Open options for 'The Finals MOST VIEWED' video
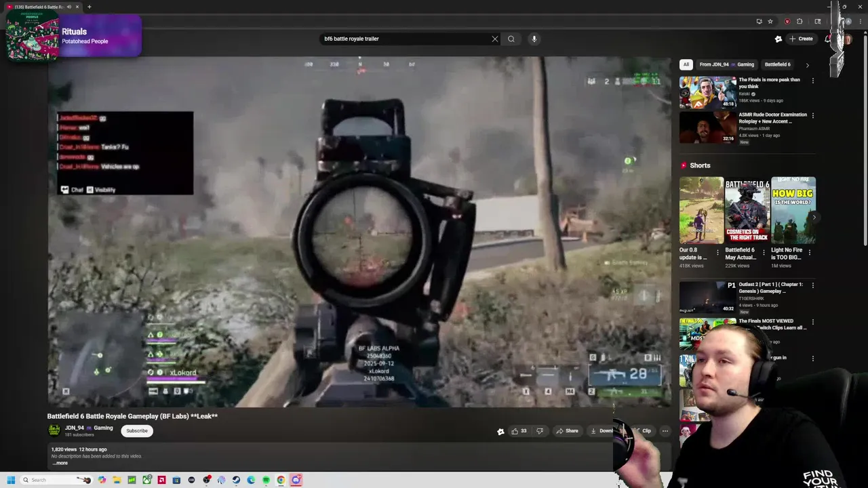868x488 pixels. (812, 322)
